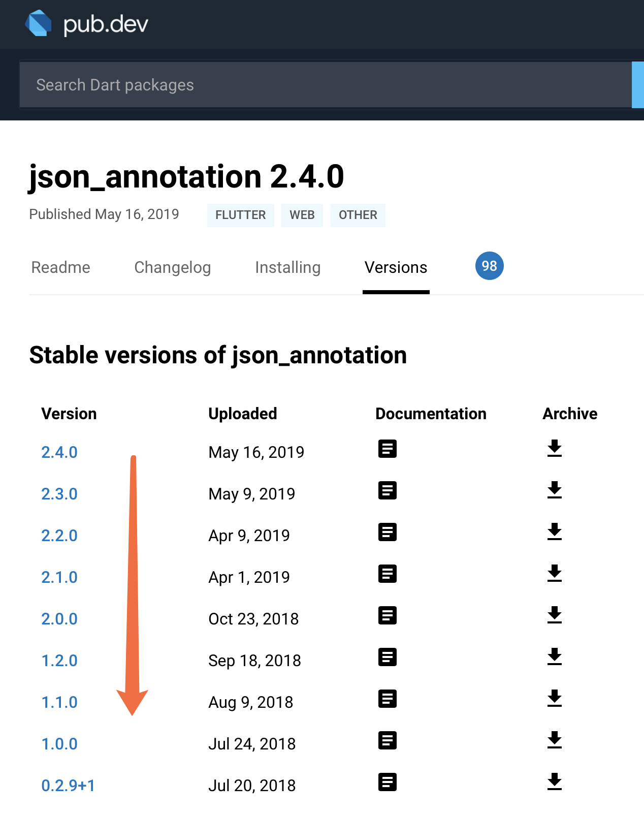Open the Installing tab

tap(287, 267)
